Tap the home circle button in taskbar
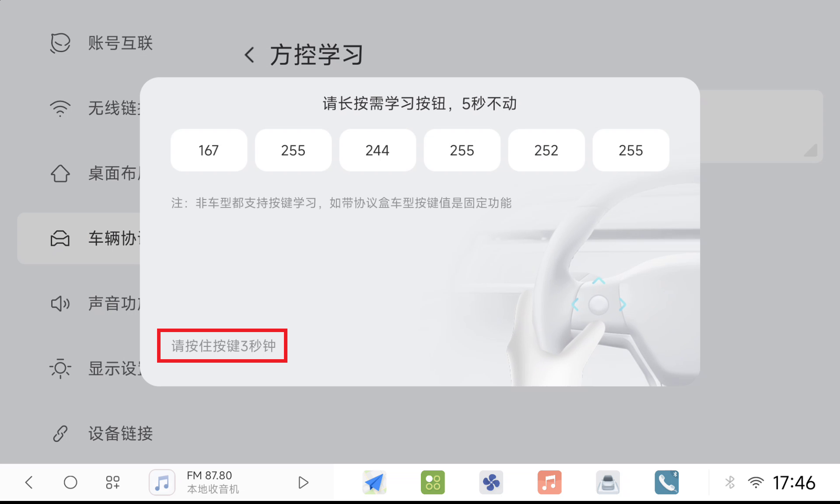The image size is (840, 504). click(x=70, y=483)
